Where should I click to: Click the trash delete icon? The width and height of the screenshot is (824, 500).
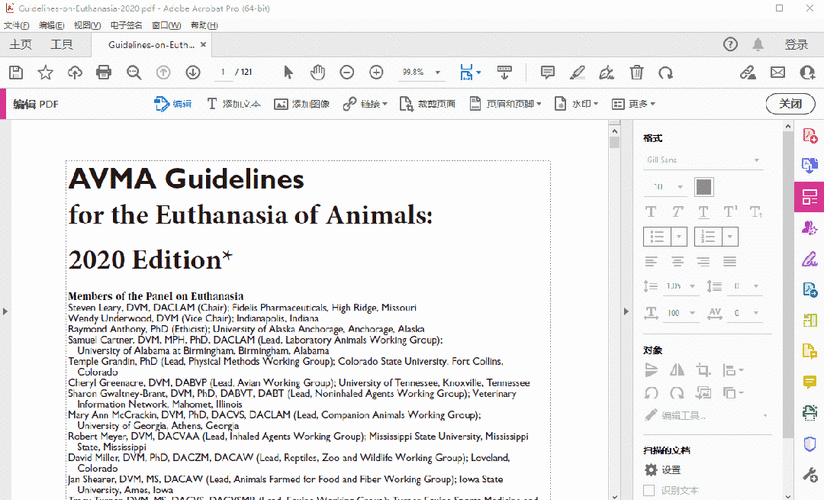(636, 73)
